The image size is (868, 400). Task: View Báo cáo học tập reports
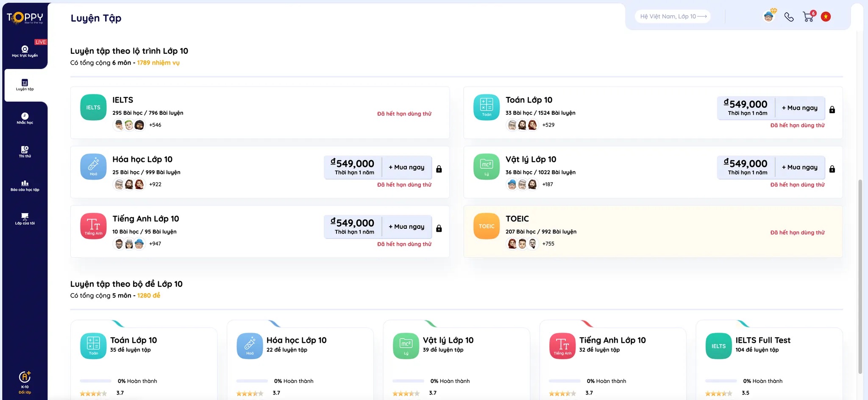click(25, 186)
